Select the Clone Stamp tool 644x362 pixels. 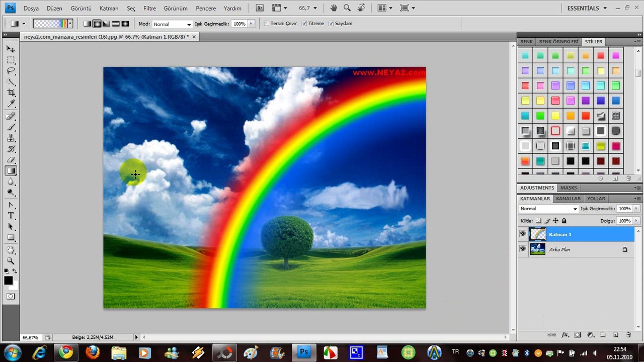tap(11, 138)
